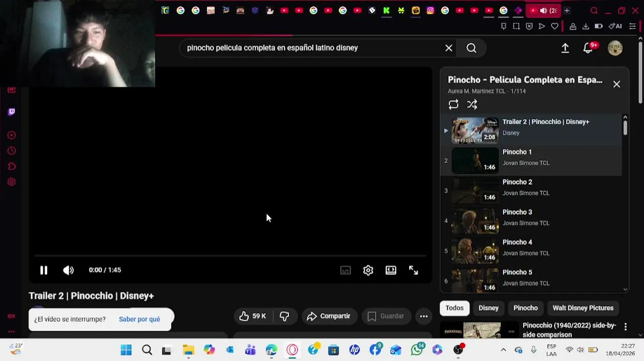Play 'Trailer 2 | Pinocchio | Disney+' playlist item

531,130
